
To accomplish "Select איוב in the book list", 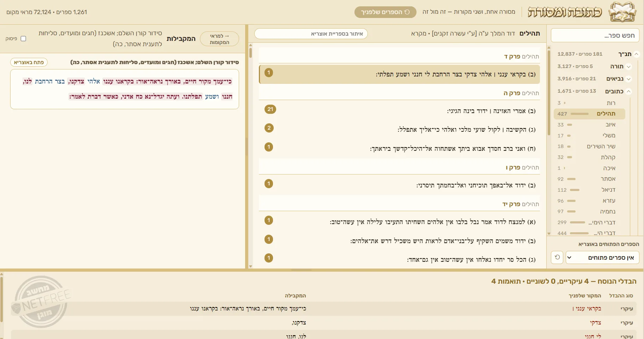I will [x=589, y=124].
